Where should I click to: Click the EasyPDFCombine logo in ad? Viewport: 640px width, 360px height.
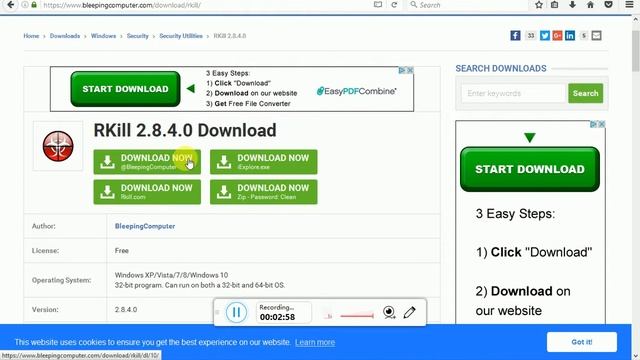point(356,91)
